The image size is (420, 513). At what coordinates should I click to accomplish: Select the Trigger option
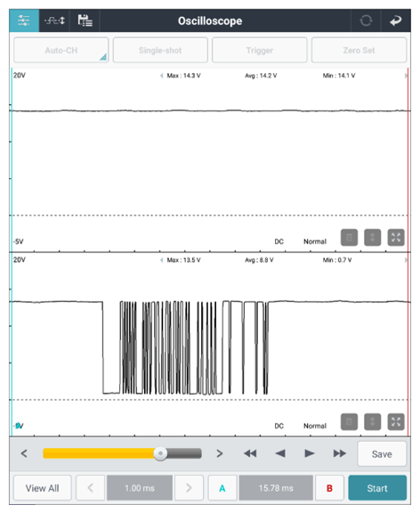(x=260, y=50)
